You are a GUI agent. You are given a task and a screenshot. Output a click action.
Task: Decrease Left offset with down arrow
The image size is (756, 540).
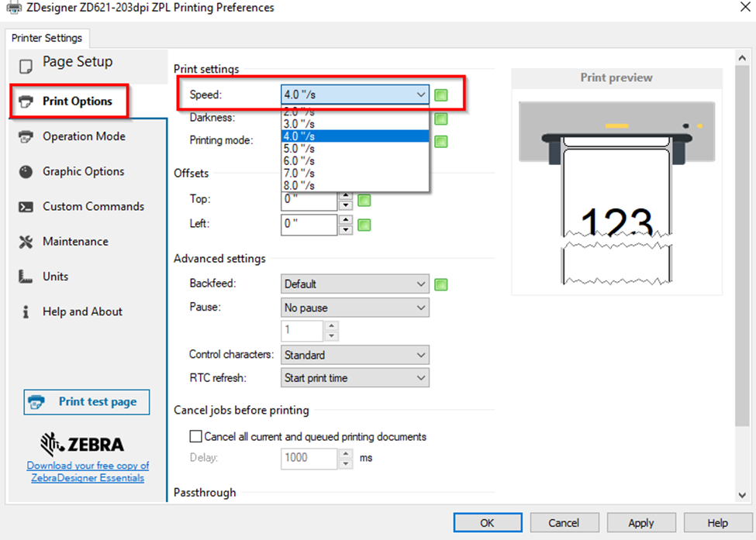coord(345,230)
